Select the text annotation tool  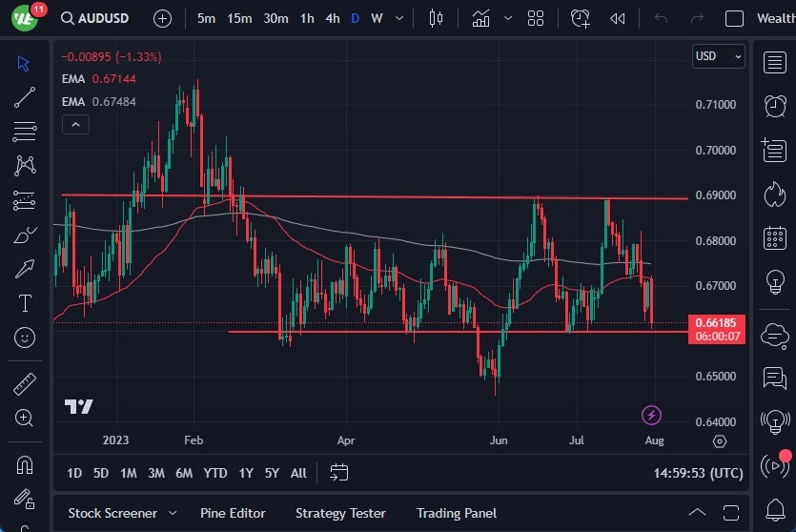(x=25, y=303)
